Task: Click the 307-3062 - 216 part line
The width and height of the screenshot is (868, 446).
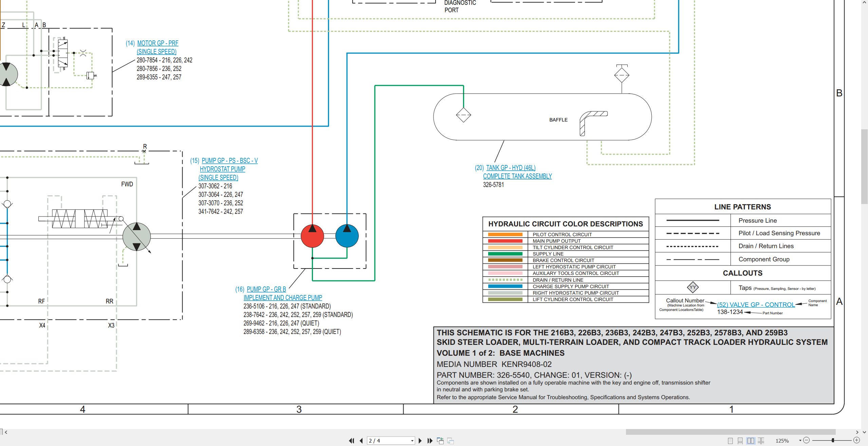Action: pyautogui.click(x=215, y=186)
